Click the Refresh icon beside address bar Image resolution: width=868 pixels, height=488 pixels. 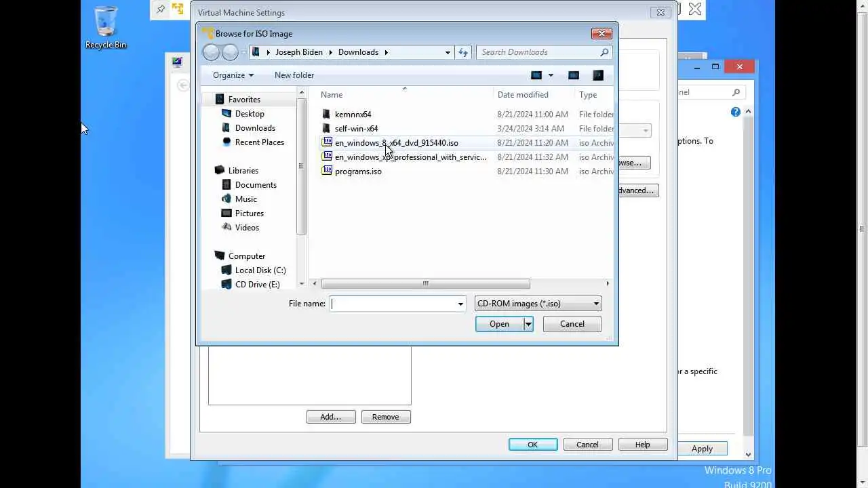point(463,52)
